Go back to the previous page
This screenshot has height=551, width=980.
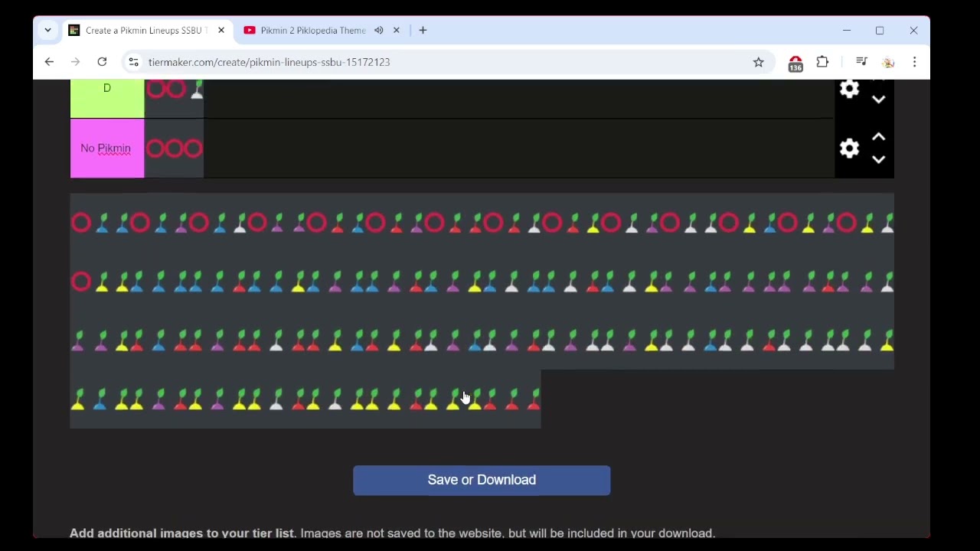49,62
